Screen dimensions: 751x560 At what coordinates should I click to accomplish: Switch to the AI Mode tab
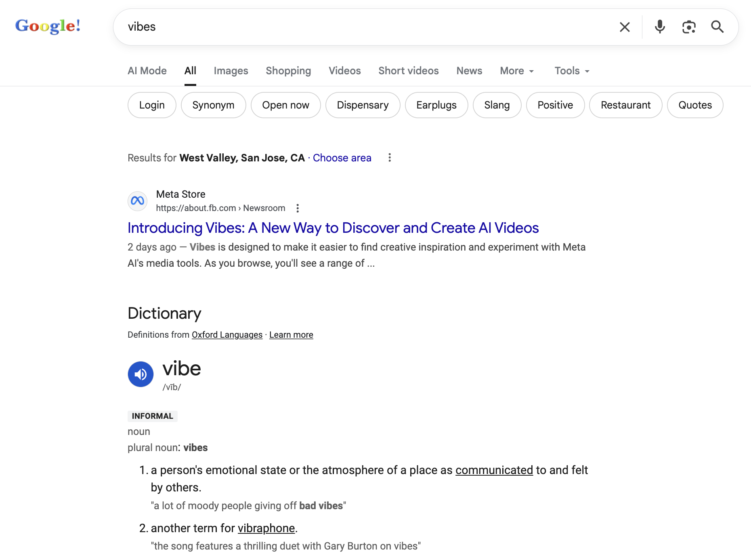click(147, 71)
